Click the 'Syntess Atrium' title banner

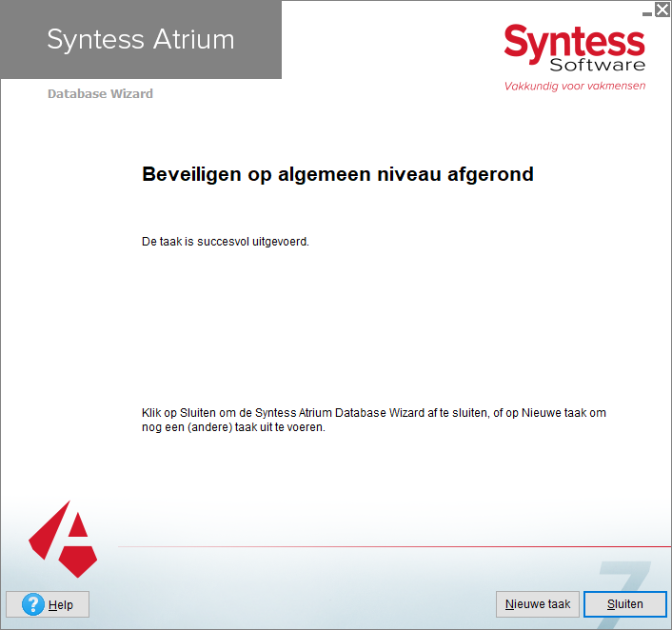[141, 39]
